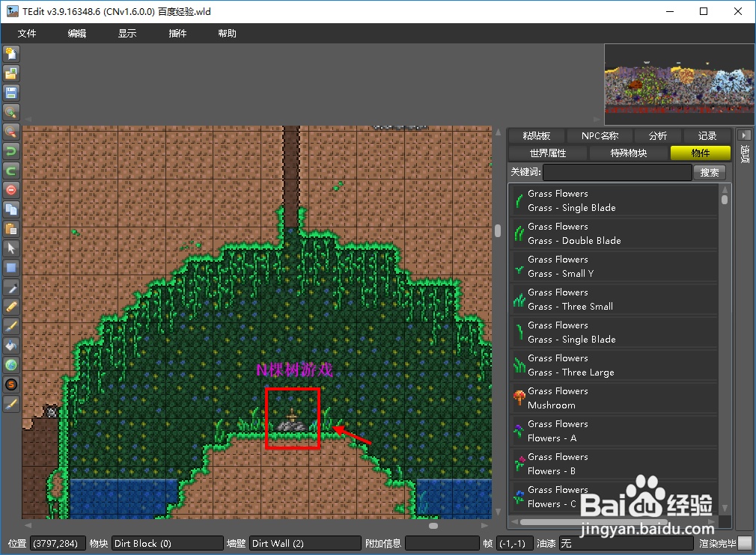This screenshot has width=756, height=555.
Task: Click the 搜索 search button
Action: (x=710, y=173)
